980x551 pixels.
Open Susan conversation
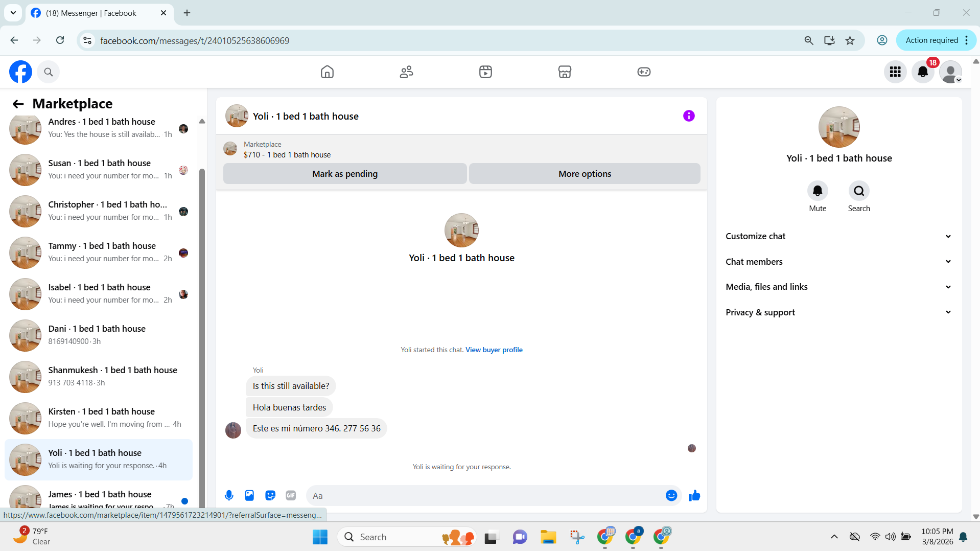pyautogui.click(x=99, y=169)
